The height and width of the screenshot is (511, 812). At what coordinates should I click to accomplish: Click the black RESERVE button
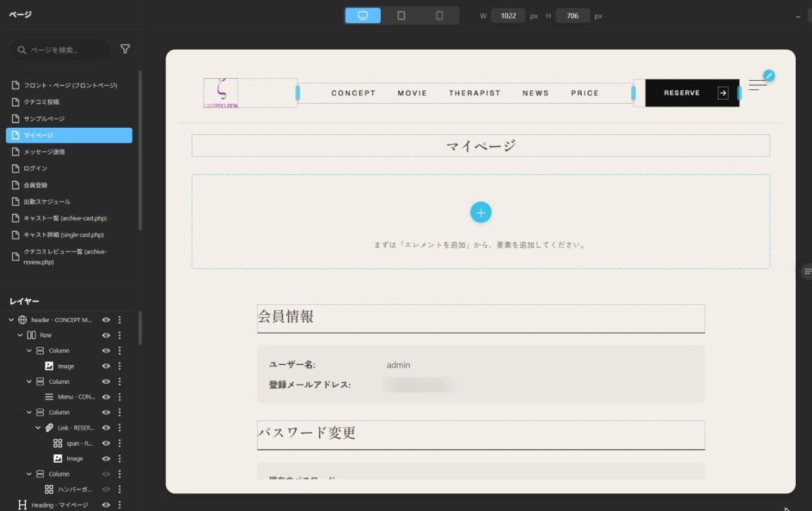[x=692, y=93]
